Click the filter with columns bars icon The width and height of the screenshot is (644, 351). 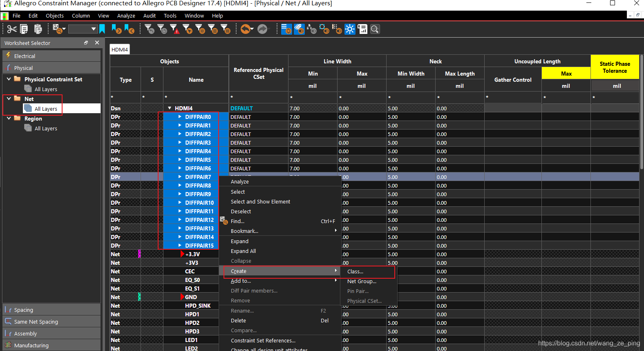[226, 29]
